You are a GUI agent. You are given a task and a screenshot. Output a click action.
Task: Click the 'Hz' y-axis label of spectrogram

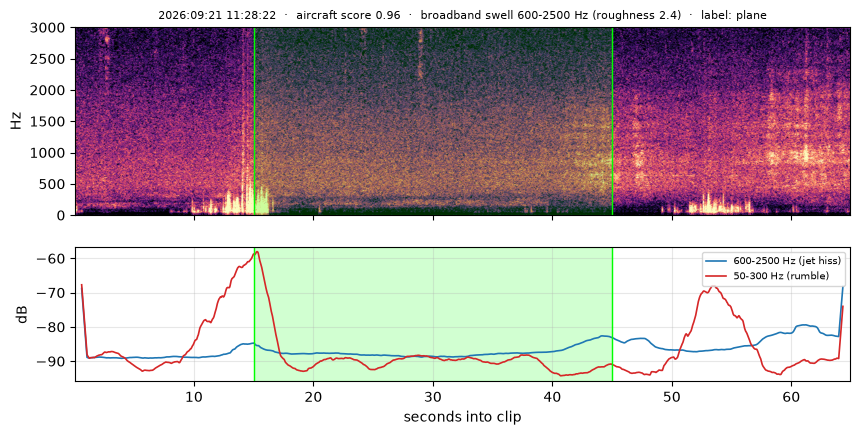click(16, 121)
